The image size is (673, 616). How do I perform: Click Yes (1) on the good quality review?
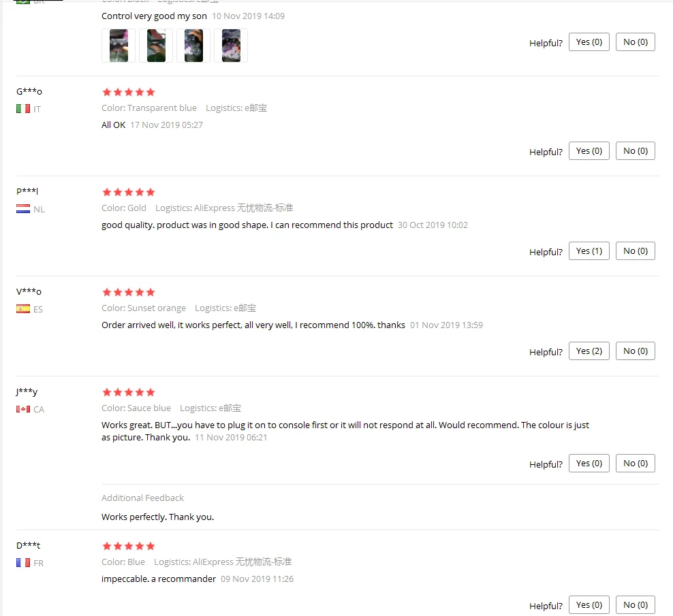[589, 251]
